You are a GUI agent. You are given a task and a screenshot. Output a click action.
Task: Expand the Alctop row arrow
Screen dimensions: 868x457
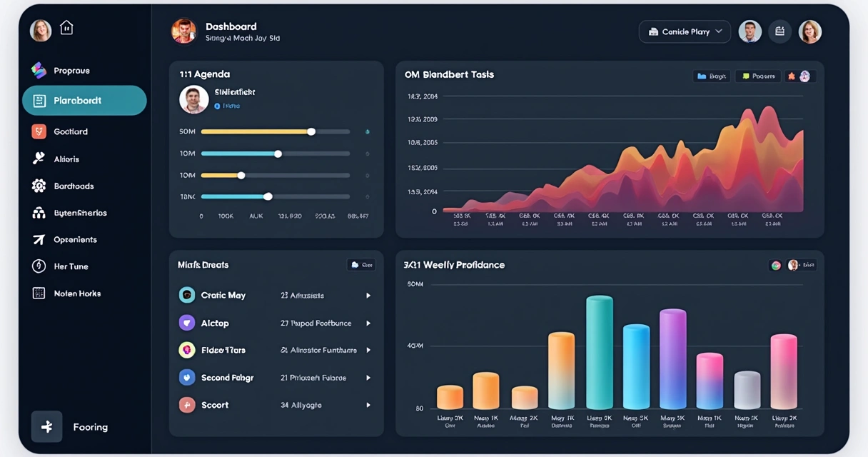368,323
